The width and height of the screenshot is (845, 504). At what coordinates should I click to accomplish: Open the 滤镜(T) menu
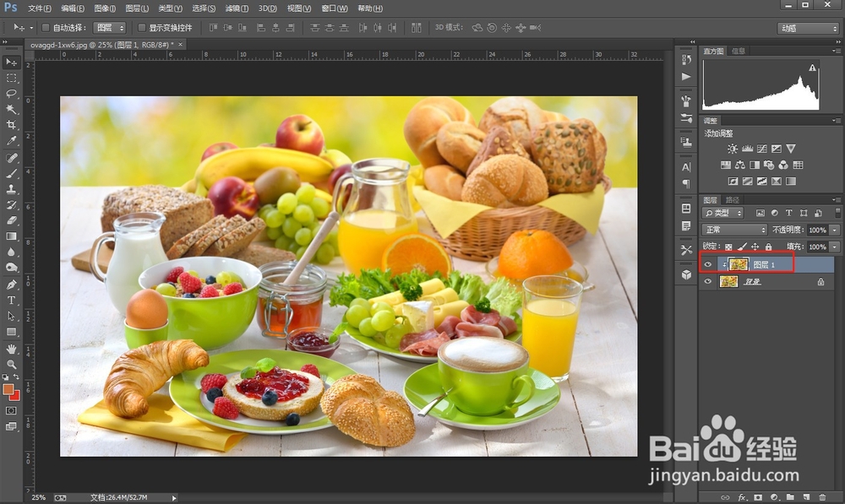(x=237, y=8)
